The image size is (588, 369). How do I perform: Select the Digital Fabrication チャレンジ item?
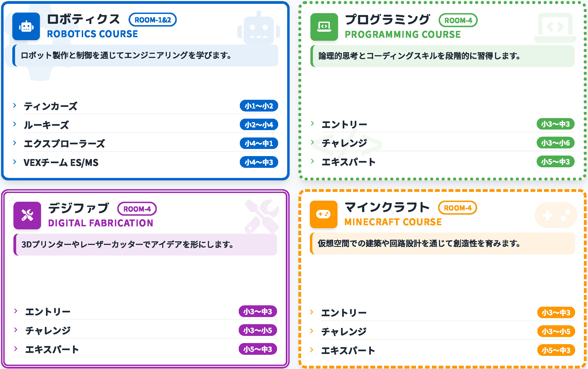[48, 330]
